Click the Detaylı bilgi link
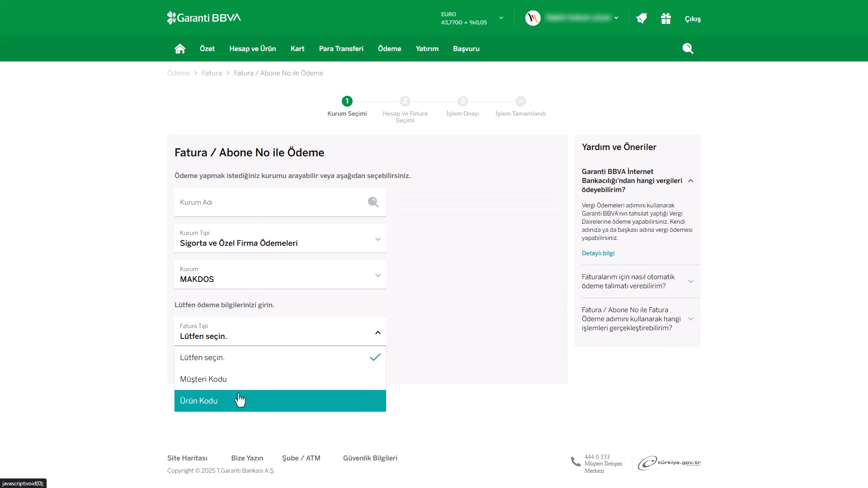 pos(598,253)
